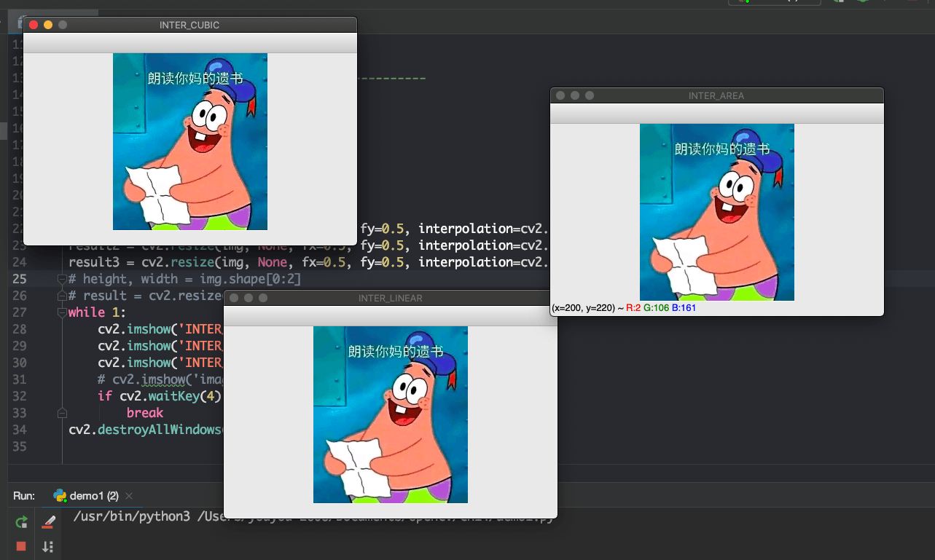935x560 pixels.
Task: Click the 'break' keyword on line 33
Action: pyautogui.click(x=145, y=413)
